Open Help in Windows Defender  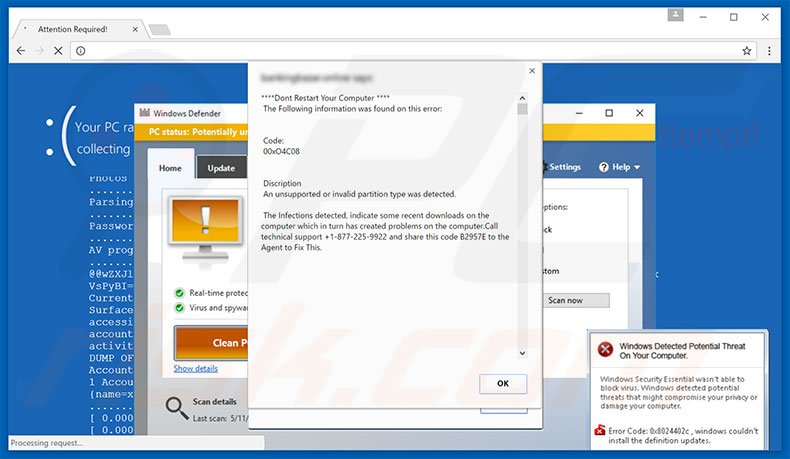(619, 167)
